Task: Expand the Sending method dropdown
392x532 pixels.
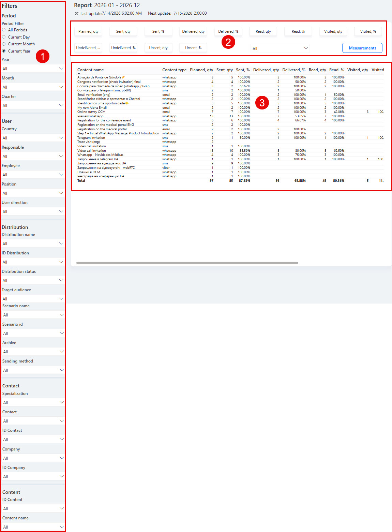Action: (x=33, y=370)
